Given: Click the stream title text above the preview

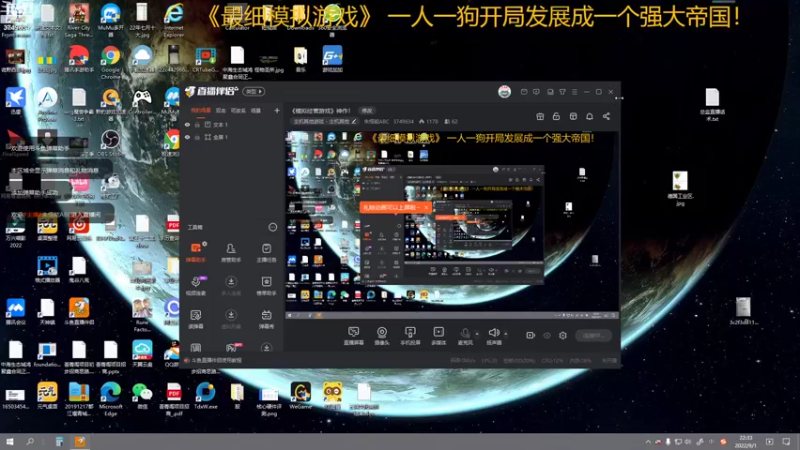Looking at the screenshot, I should point(321,110).
